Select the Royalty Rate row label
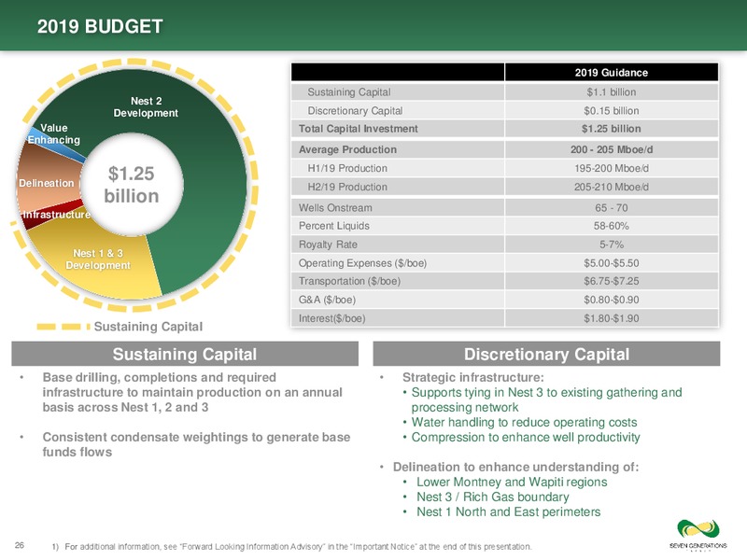Screen dimensions: 747x560 click(328, 245)
